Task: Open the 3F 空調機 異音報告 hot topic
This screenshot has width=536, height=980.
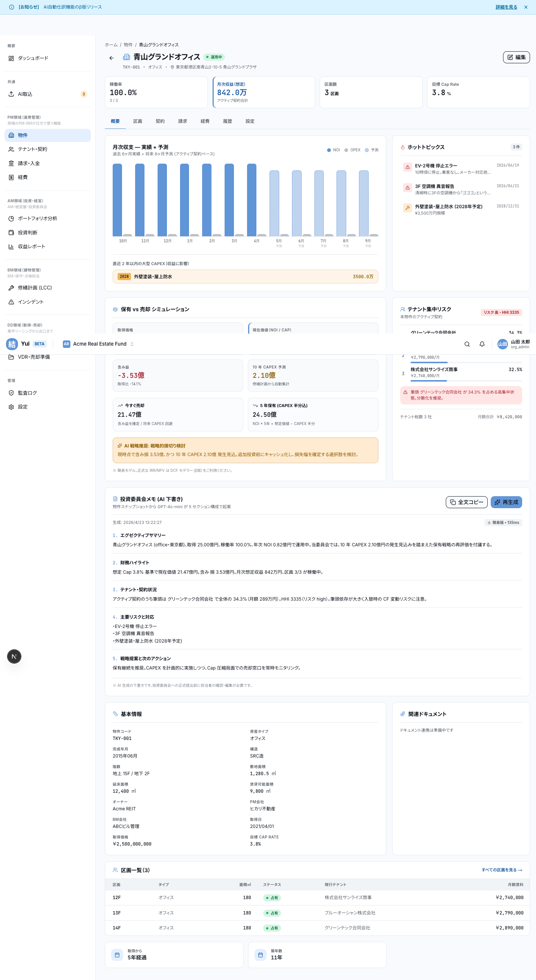Action: pyautogui.click(x=461, y=189)
